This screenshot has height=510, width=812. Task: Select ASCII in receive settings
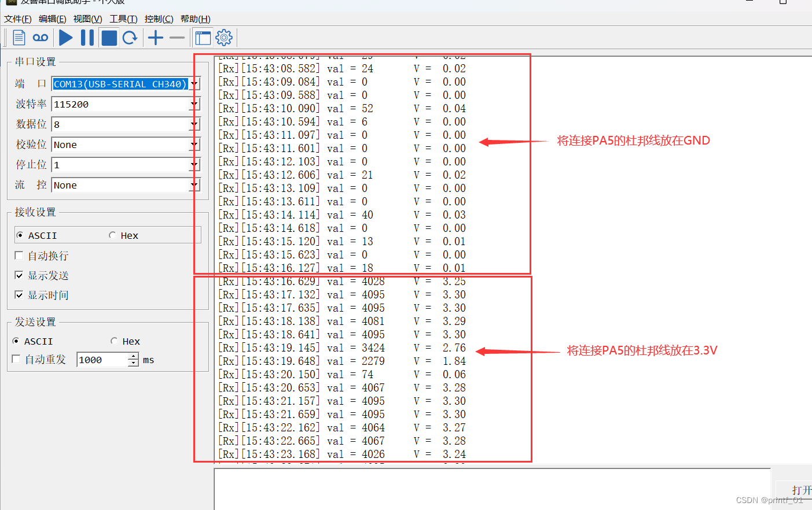tap(37, 235)
